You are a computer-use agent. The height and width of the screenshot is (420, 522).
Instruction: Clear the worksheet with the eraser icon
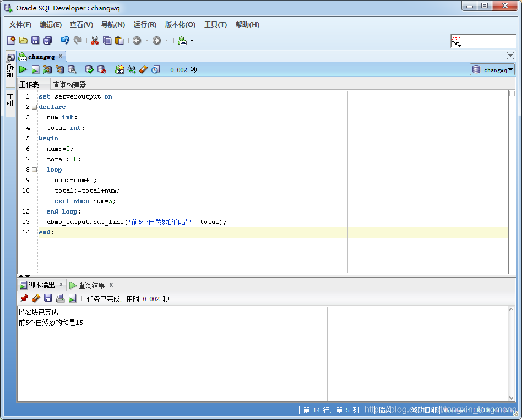coord(144,69)
